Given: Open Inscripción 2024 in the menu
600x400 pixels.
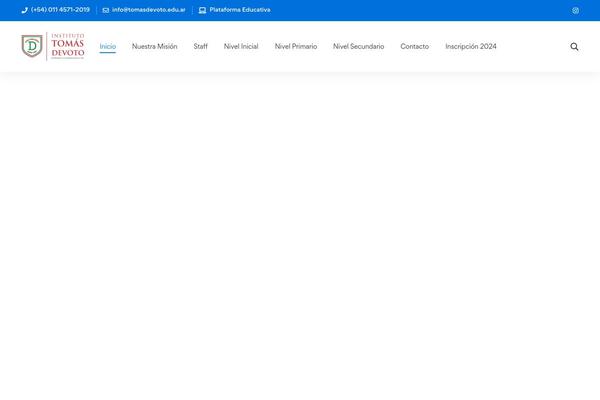Looking at the screenshot, I should (470, 46).
